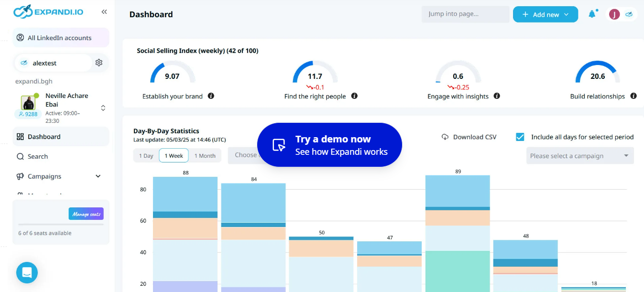Screen dimensions: 644x292
Task: Open the chat support bubble
Action: click(x=27, y=272)
